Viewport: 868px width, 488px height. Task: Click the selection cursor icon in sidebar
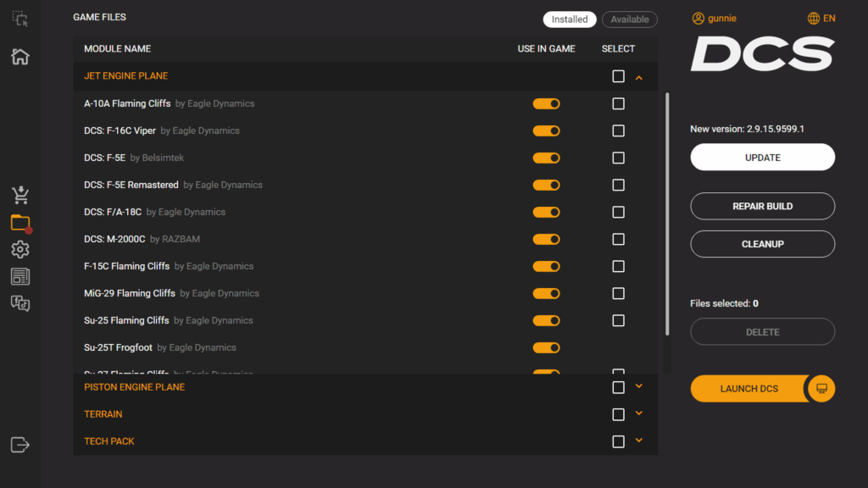click(20, 19)
